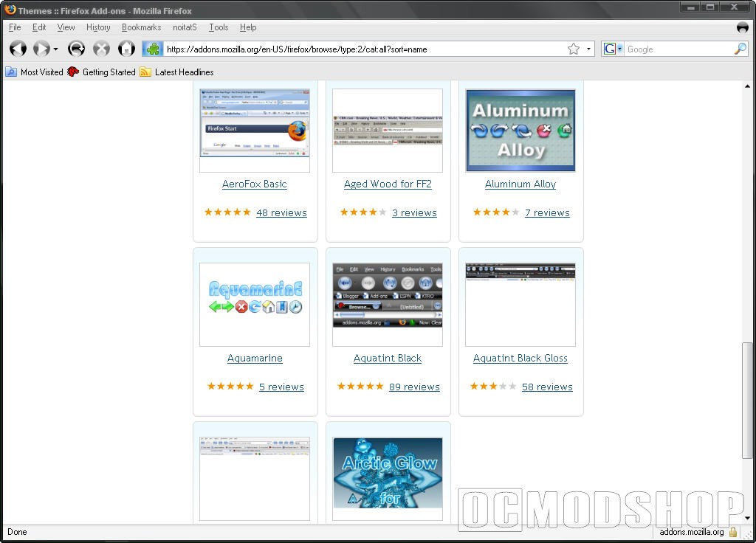Open the noitatS menu

coord(185,27)
